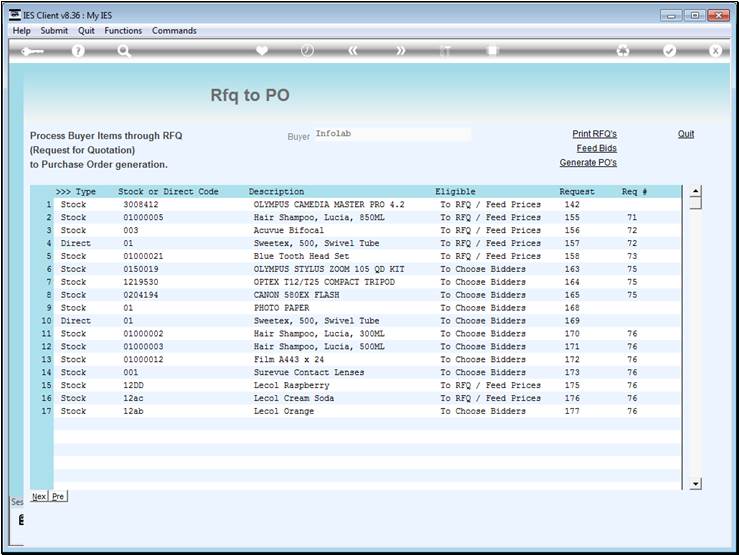Click Req # '71' cell
The width and height of the screenshot is (739, 555).
632,217
